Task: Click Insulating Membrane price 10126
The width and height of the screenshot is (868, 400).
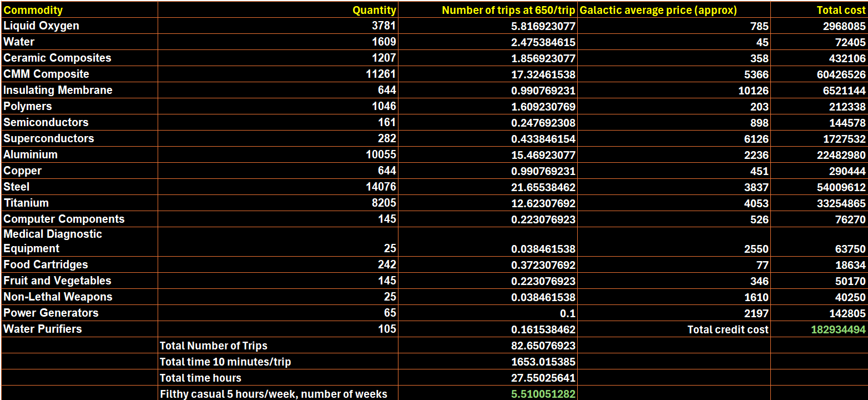Action: point(674,90)
